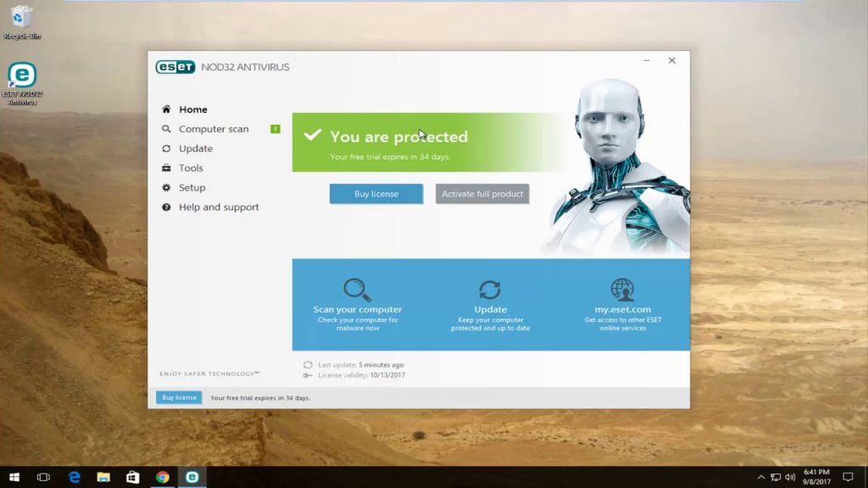Click the small Buy license button in footer
868x488 pixels.
point(179,397)
